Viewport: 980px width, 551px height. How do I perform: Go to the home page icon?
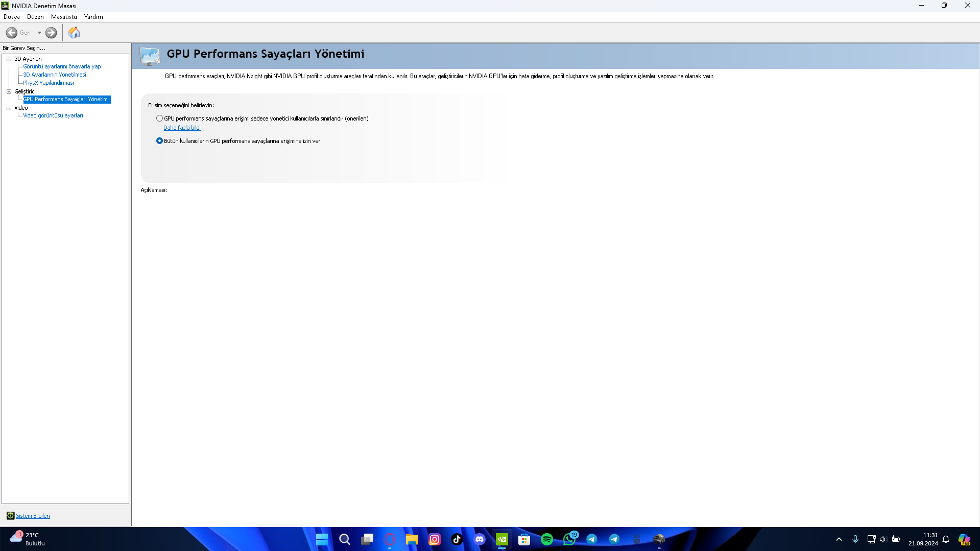tap(74, 33)
